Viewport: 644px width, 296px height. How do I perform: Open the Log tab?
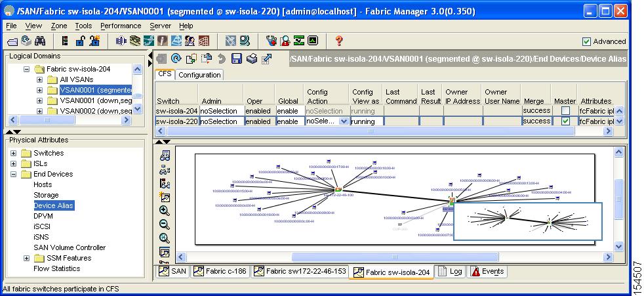[x=450, y=271]
